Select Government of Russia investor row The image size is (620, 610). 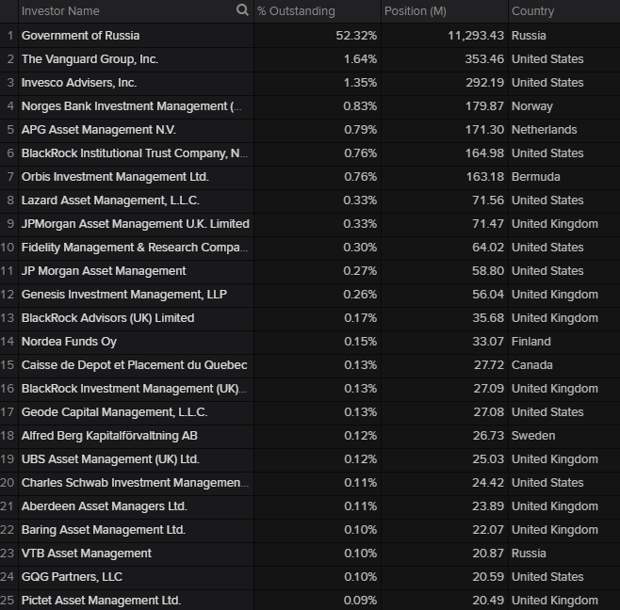tap(80, 36)
